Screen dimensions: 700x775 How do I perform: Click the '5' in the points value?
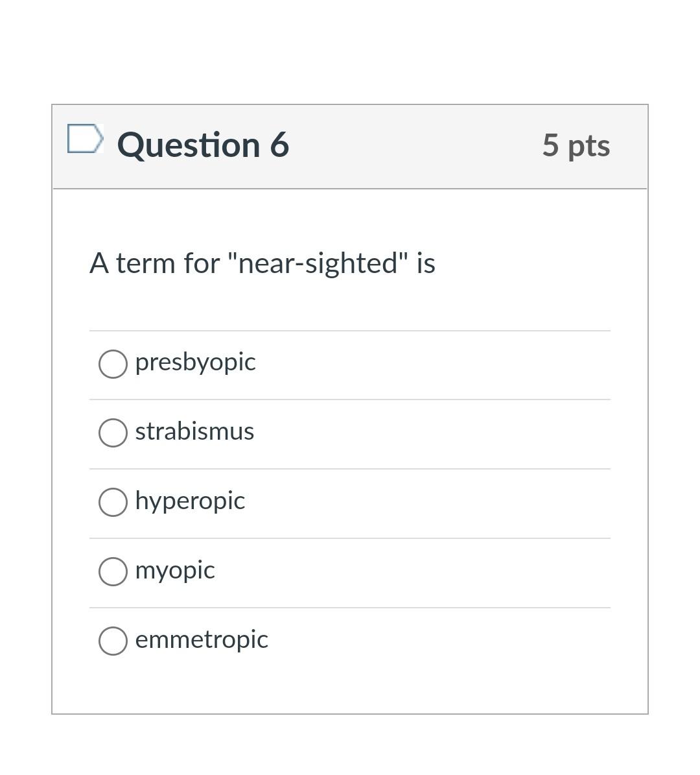551,145
